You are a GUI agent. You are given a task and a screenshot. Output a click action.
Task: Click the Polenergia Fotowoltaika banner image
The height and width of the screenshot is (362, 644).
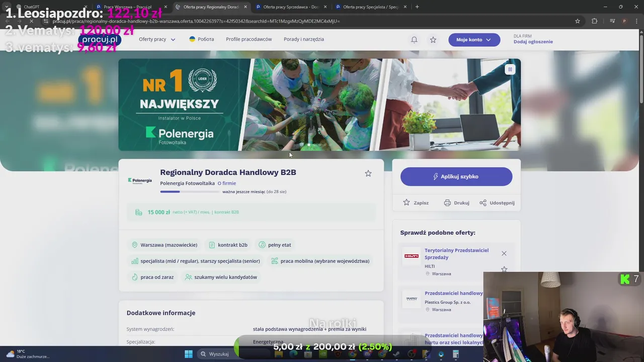(319, 105)
